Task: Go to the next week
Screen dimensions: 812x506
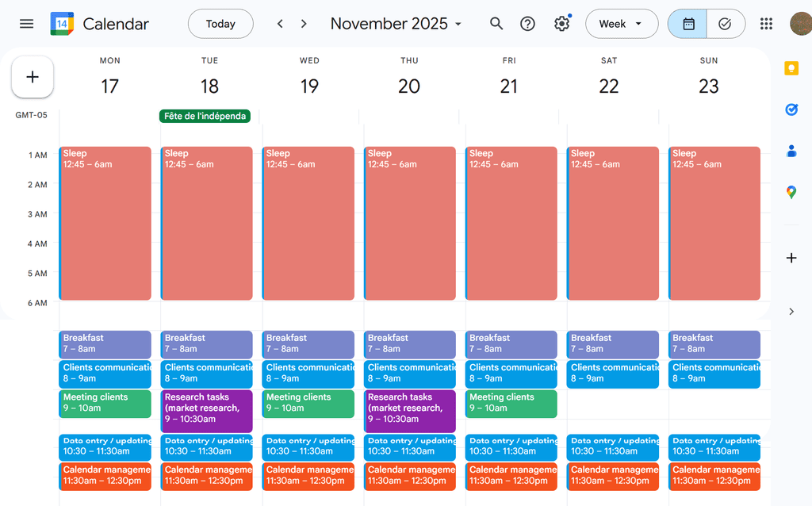Action: (x=304, y=24)
